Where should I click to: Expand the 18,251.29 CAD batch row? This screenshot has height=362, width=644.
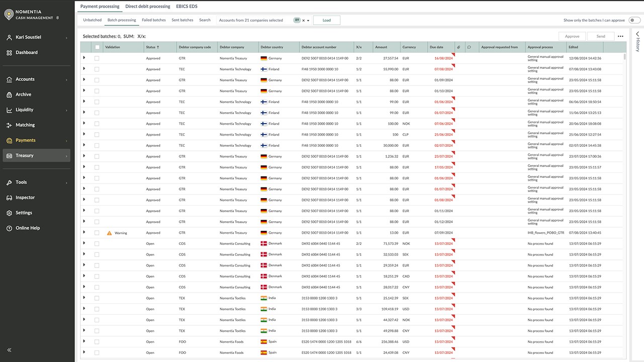click(84, 276)
